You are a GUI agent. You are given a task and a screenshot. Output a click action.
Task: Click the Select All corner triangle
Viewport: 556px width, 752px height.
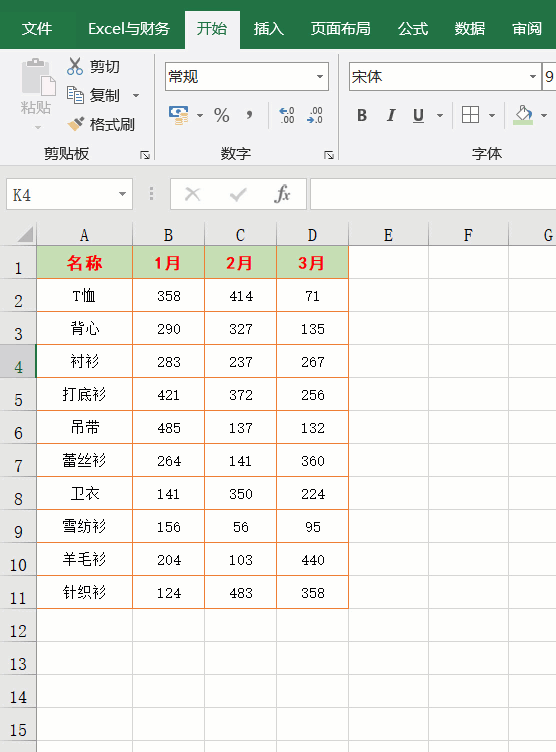[x=25, y=234]
